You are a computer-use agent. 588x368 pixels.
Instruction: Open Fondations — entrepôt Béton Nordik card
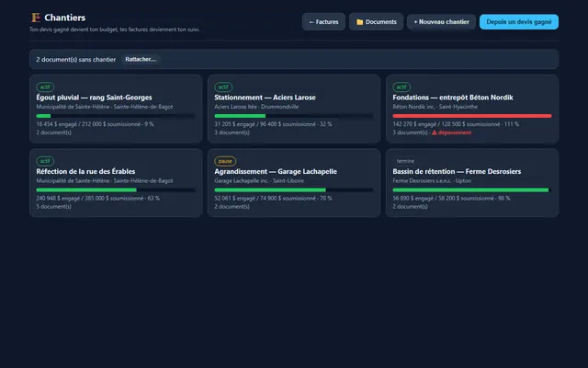tap(472, 109)
